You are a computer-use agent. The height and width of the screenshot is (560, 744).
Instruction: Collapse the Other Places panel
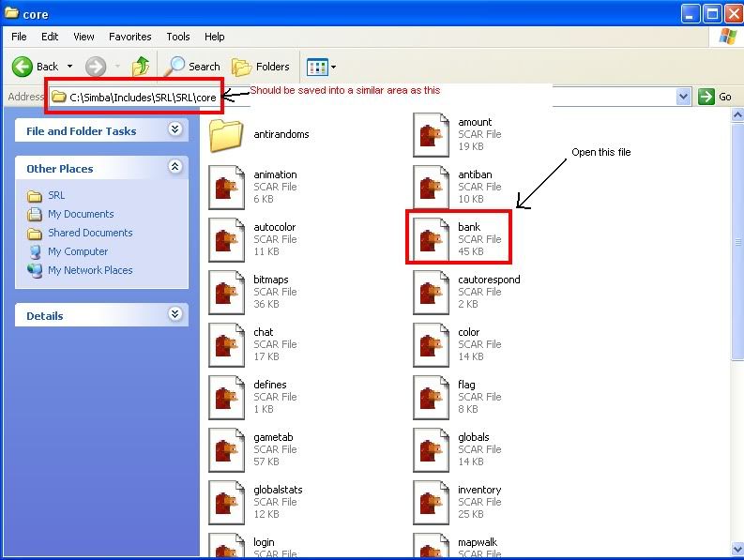click(x=175, y=168)
